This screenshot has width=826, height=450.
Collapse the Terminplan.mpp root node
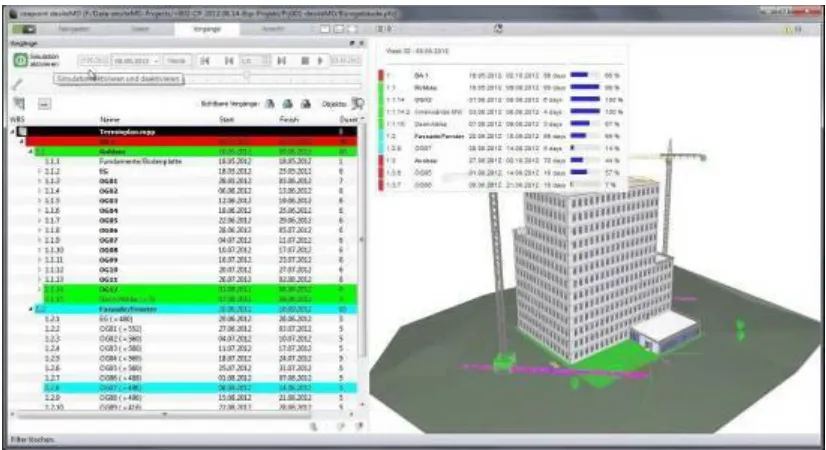[x=13, y=131]
